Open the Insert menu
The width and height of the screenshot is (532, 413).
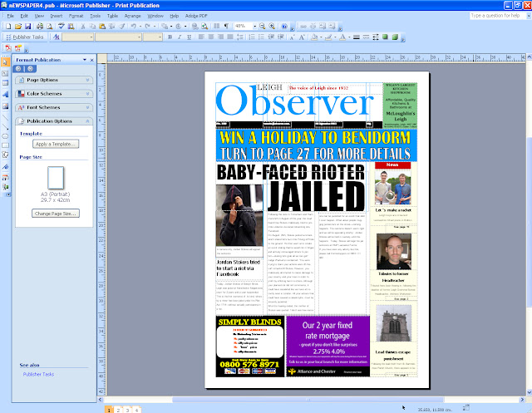pos(57,16)
